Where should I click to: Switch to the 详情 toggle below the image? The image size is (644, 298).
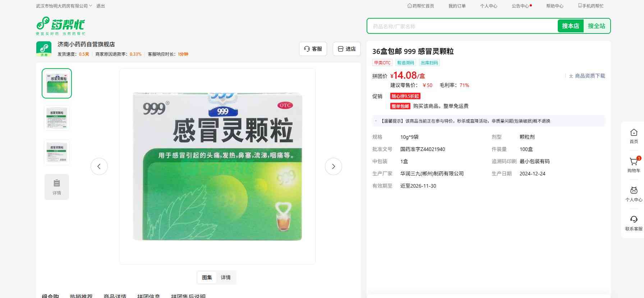(x=226, y=278)
